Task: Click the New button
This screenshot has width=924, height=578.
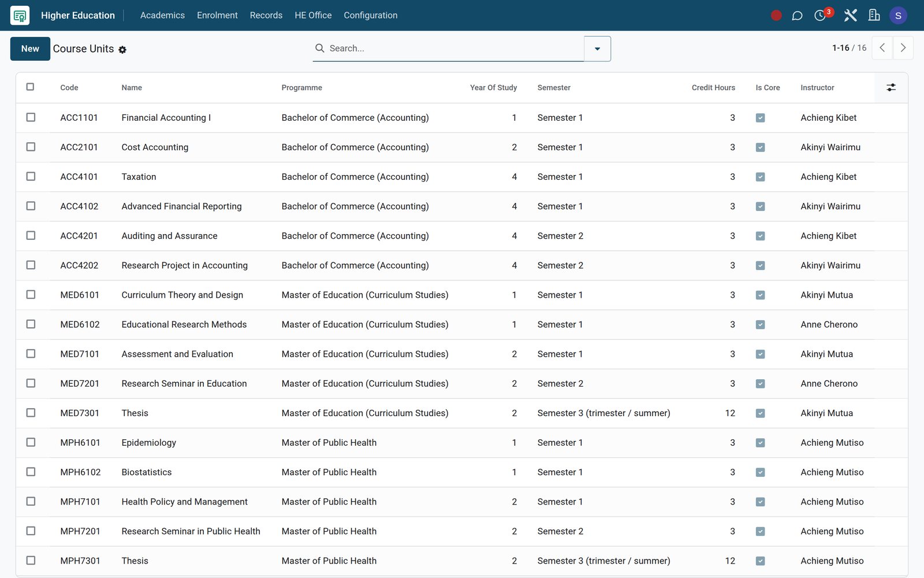Action: tap(30, 49)
